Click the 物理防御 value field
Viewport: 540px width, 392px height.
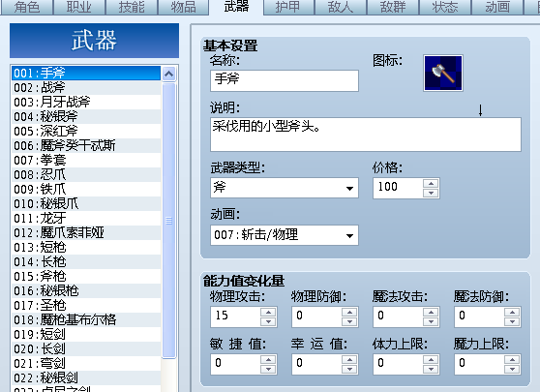click(x=316, y=317)
